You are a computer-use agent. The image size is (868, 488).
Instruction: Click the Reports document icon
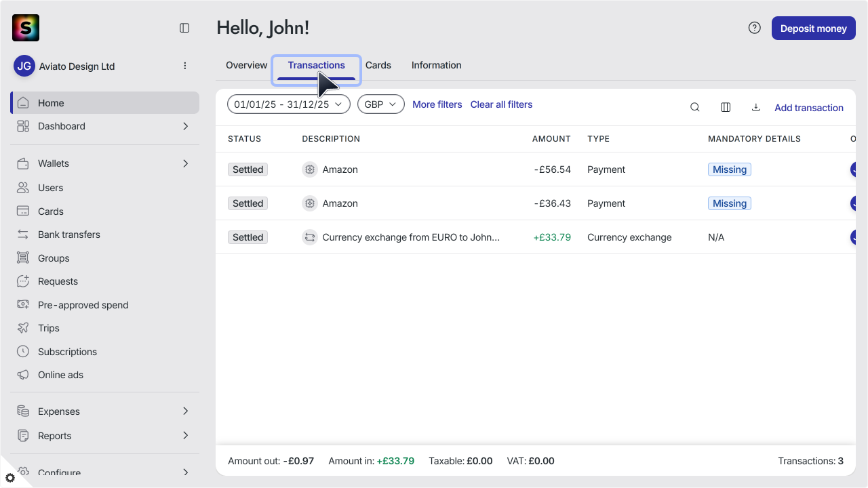23,436
